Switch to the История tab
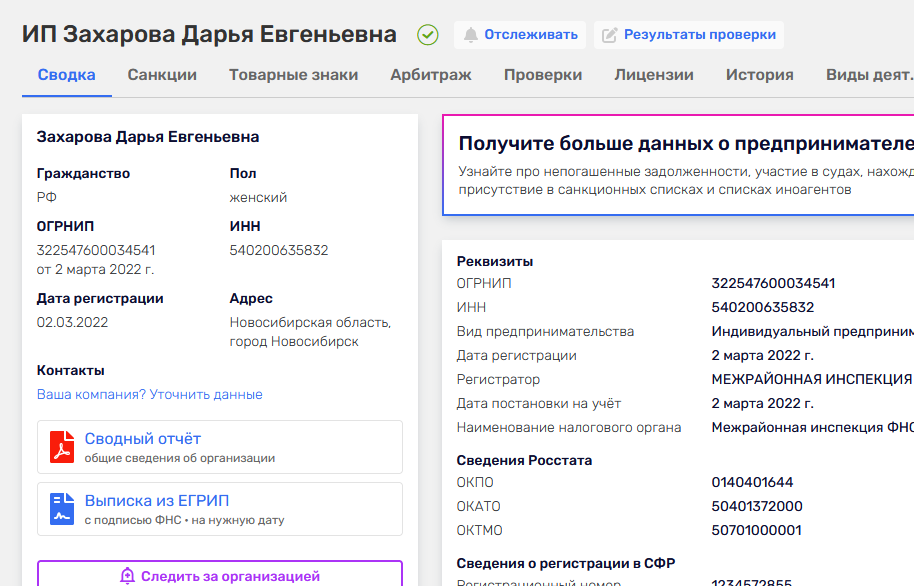This screenshot has height=586, width=914. 760,75
